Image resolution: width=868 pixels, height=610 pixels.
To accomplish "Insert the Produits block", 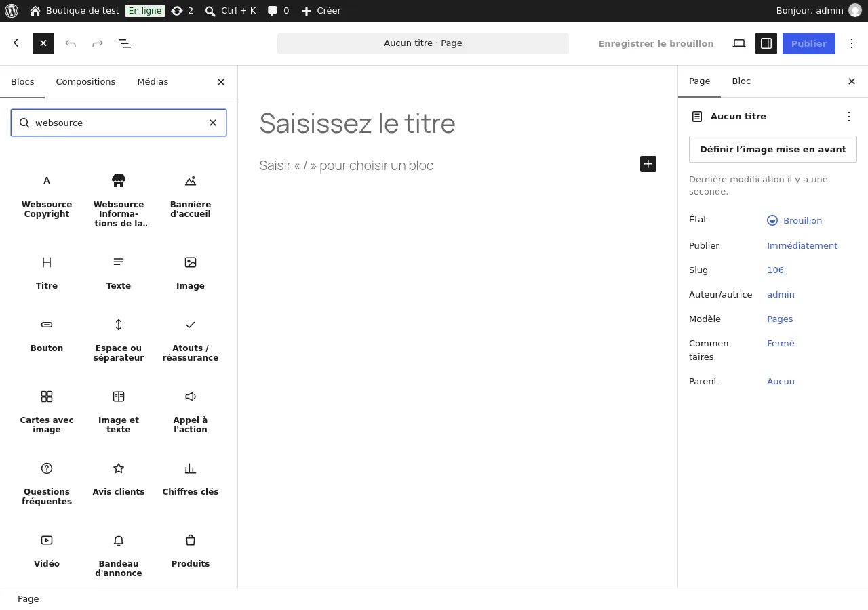I will (191, 550).
